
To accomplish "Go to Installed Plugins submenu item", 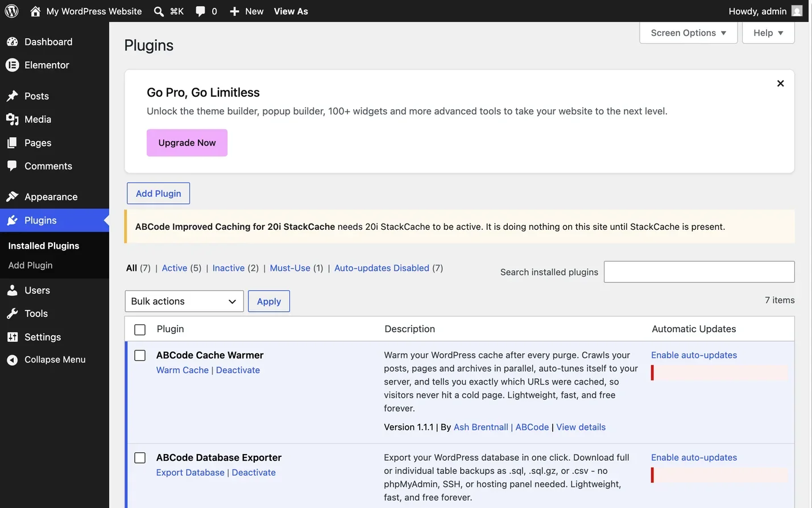I will point(44,246).
